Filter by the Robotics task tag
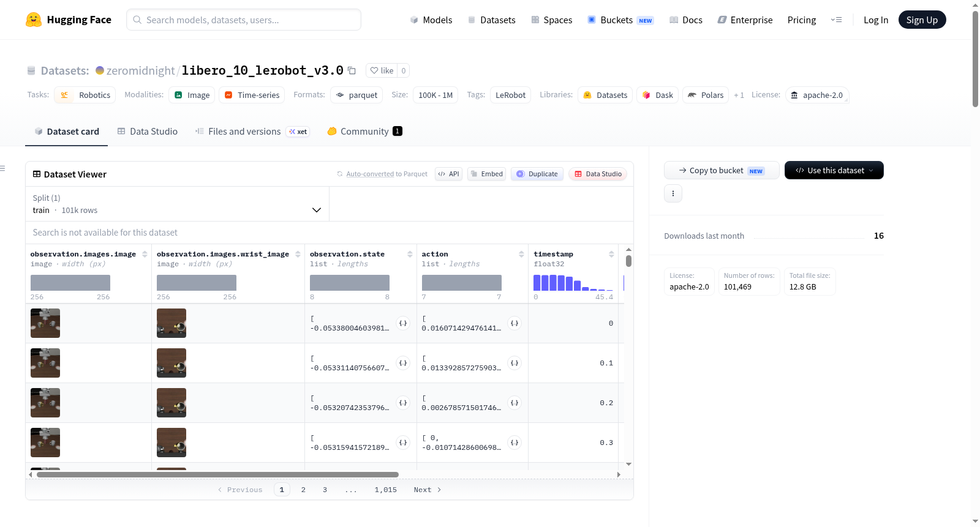980x527 pixels. [85, 95]
